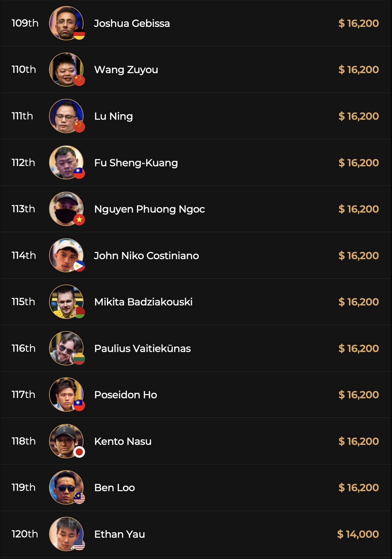Open John Niko Costiniano's player name link
Screen dimensions: 392x559
146,255
